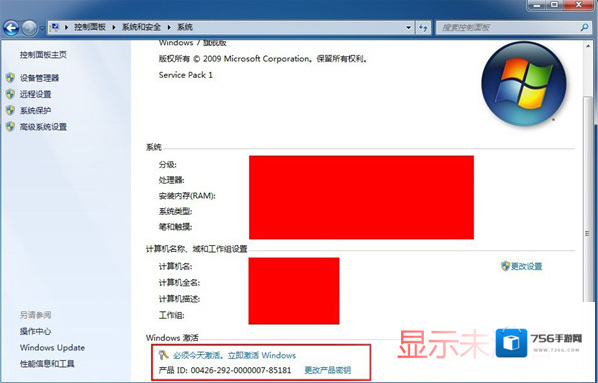The height and width of the screenshot is (383, 598).
Task: Click the shield icon beside 高级系统设置
Action: click(10, 126)
